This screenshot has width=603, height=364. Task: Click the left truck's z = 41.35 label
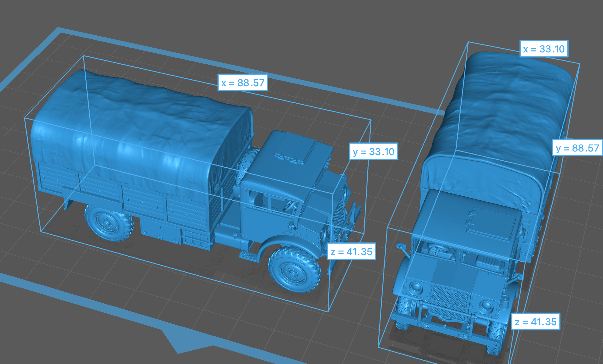tap(351, 252)
